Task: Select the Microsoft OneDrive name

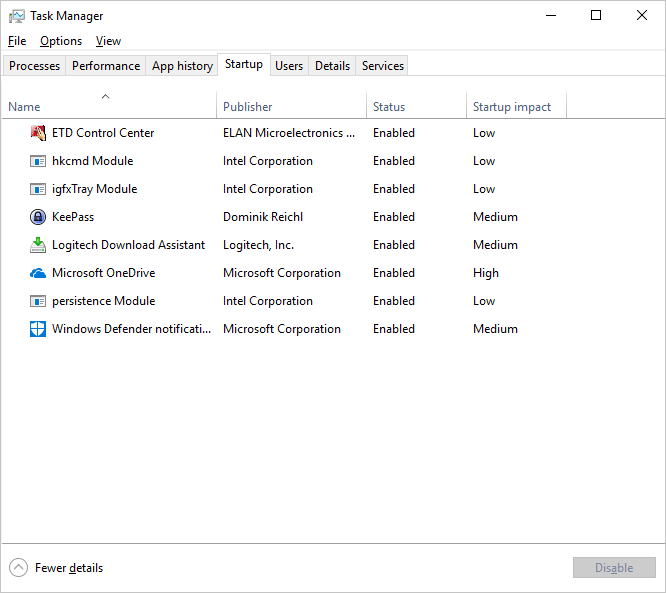Action: [104, 273]
